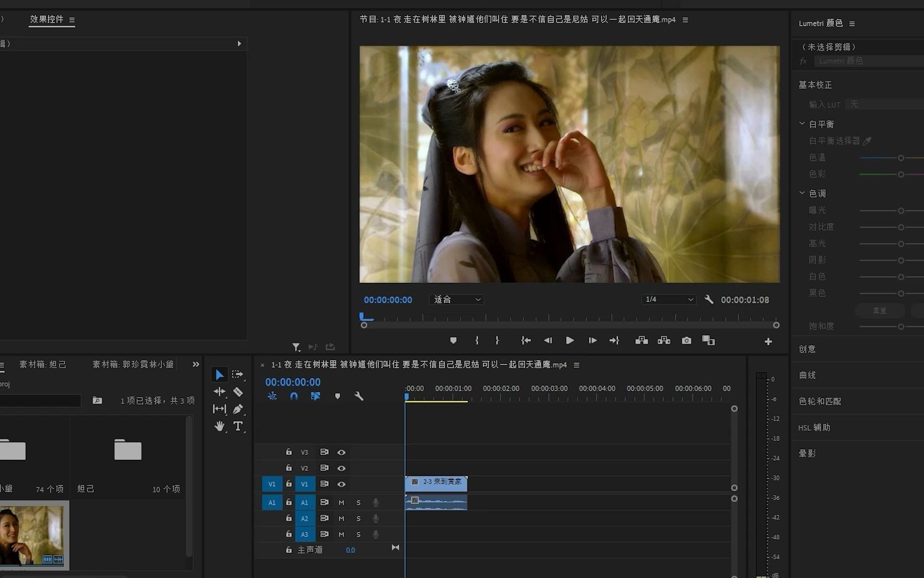The width and height of the screenshot is (924, 578).
Task: Open timeline display settings wrench
Action: 359,396
